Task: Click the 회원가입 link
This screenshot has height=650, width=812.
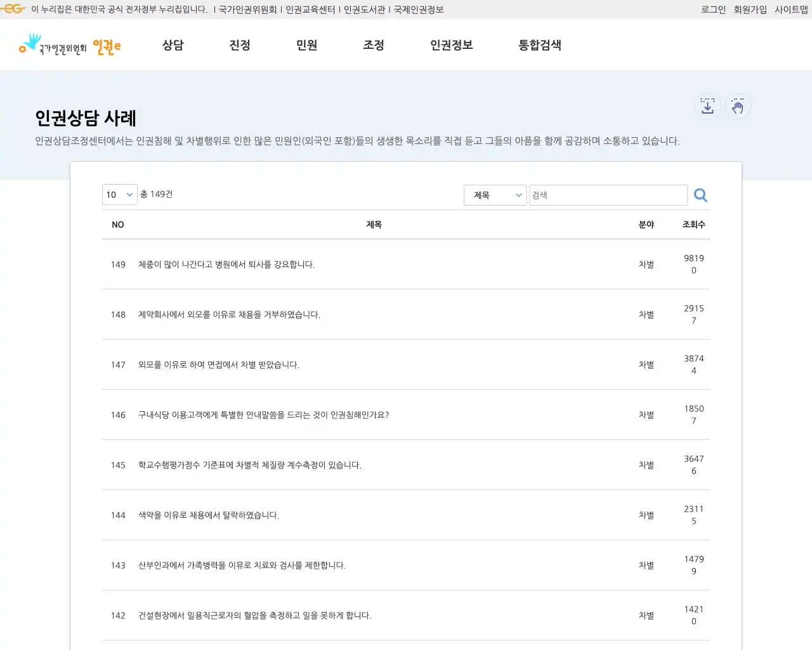Action: [x=750, y=9]
